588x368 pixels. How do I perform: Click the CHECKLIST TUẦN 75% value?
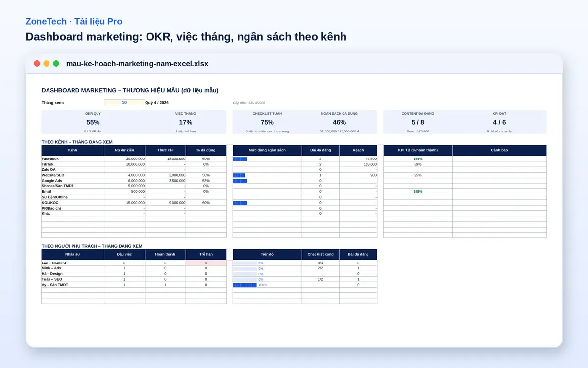tap(267, 122)
